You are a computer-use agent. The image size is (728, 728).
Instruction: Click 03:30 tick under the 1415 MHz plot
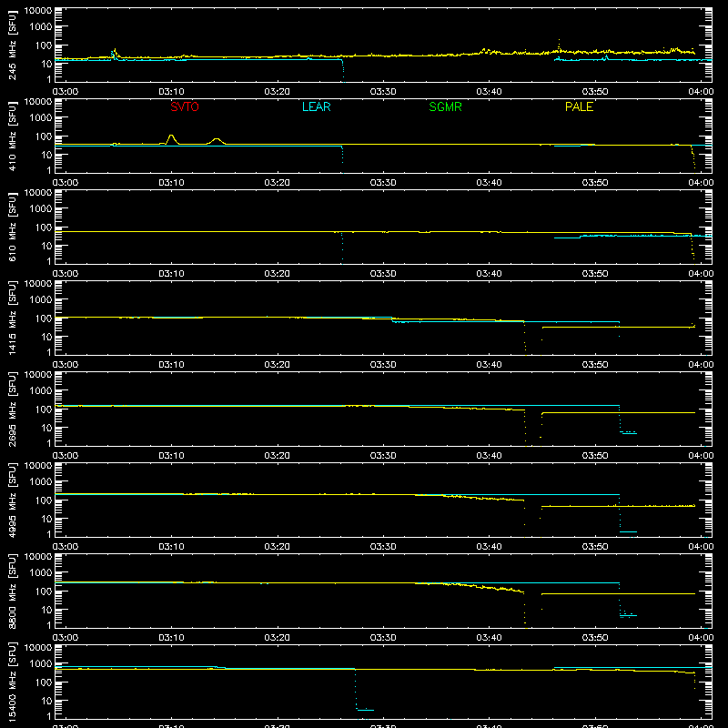click(x=383, y=365)
